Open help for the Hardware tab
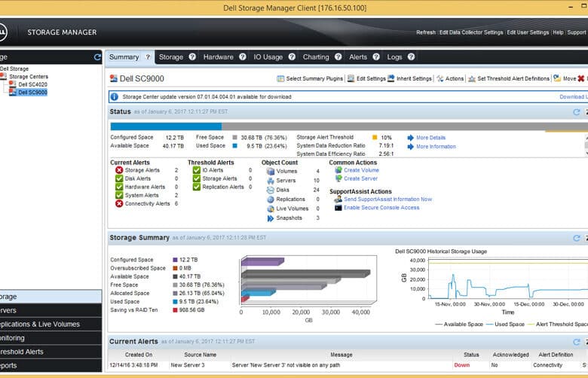Image resolution: width=588 pixels, height=378 pixels. point(243,57)
